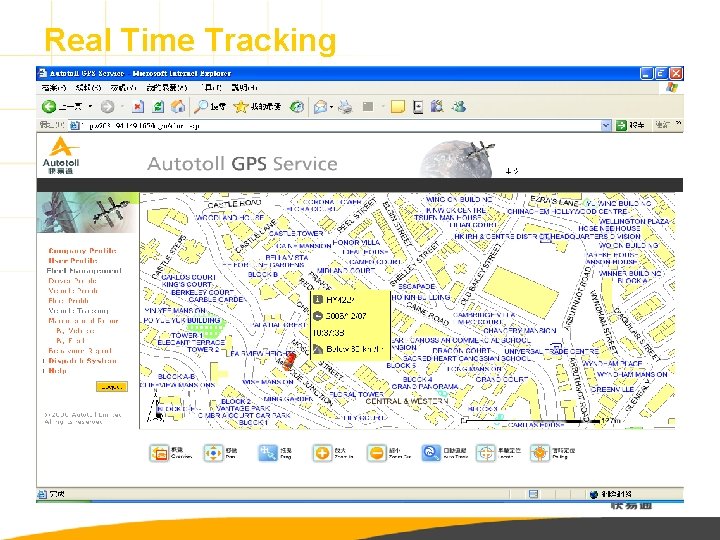The width and height of the screenshot is (720, 540).
Task: Open the Company Profile link
Action: [82, 251]
